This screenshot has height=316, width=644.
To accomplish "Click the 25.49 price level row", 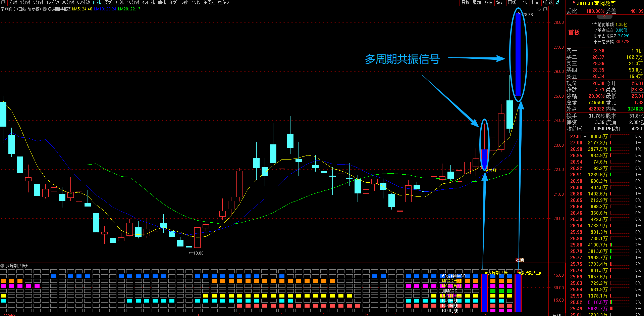I will 605,309.
